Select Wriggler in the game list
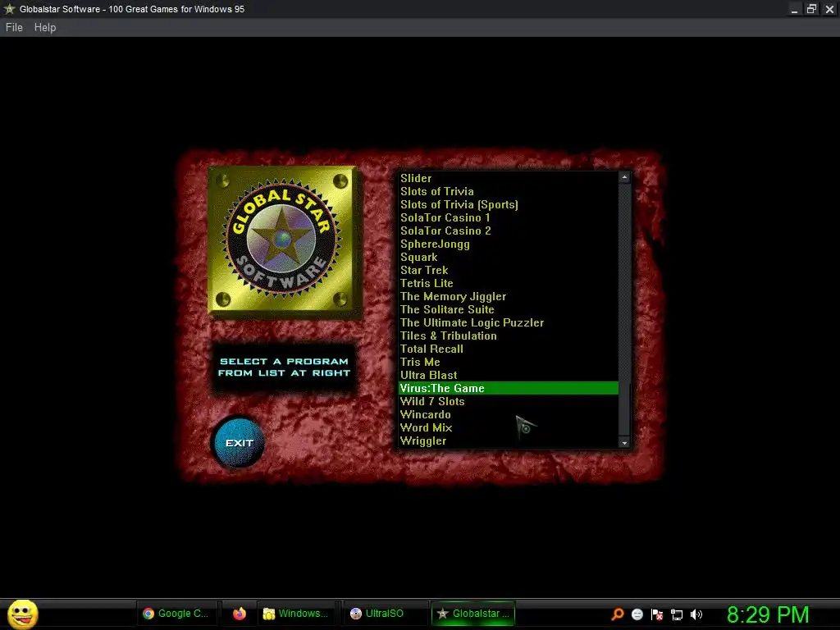 pos(509,441)
